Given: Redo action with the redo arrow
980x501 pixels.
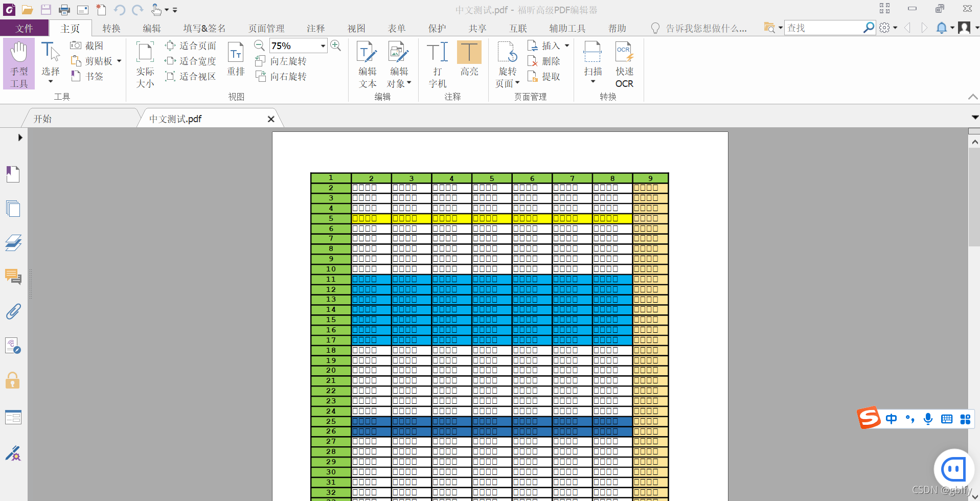Looking at the screenshot, I should (x=137, y=10).
